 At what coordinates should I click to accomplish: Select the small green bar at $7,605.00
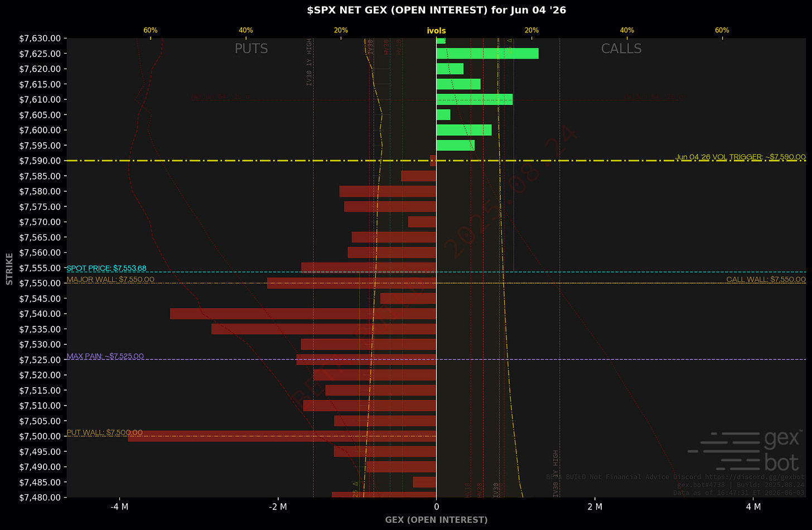[x=443, y=115]
